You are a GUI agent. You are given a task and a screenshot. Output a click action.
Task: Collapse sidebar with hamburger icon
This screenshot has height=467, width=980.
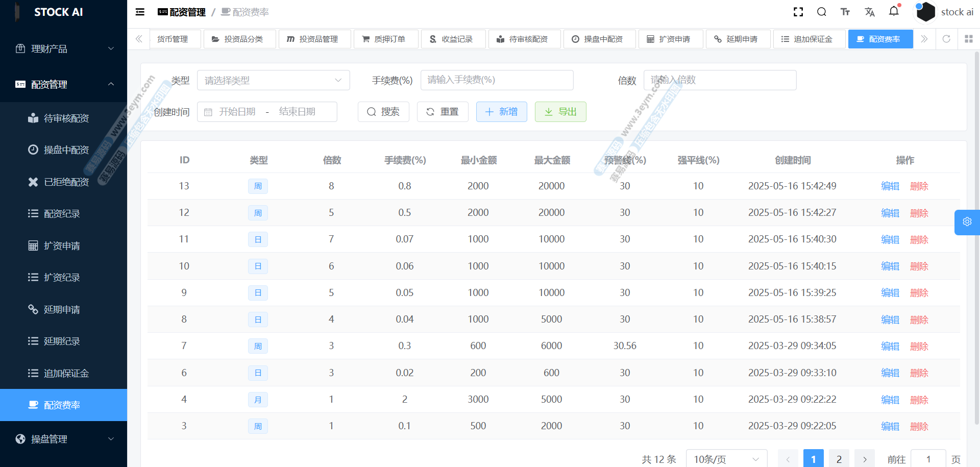tap(140, 12)
